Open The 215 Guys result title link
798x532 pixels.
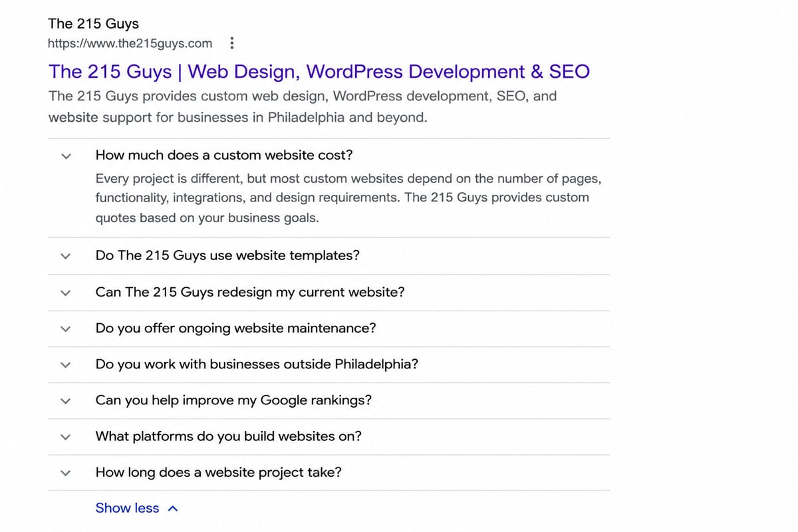(x=319, y=72)
